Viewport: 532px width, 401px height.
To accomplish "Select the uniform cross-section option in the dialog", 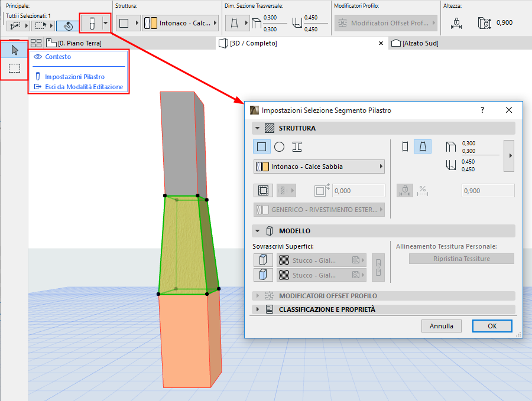I will pyautogui.click(x=405, y=146).
